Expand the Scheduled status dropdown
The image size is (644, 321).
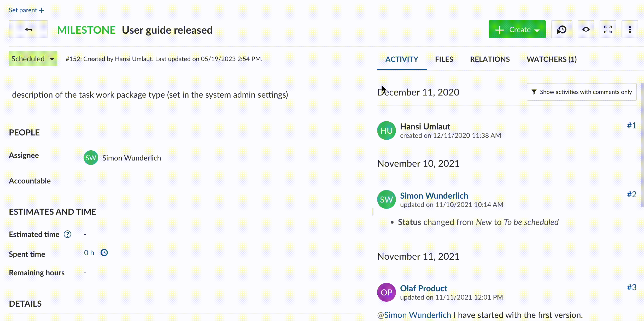click(33, 59)
